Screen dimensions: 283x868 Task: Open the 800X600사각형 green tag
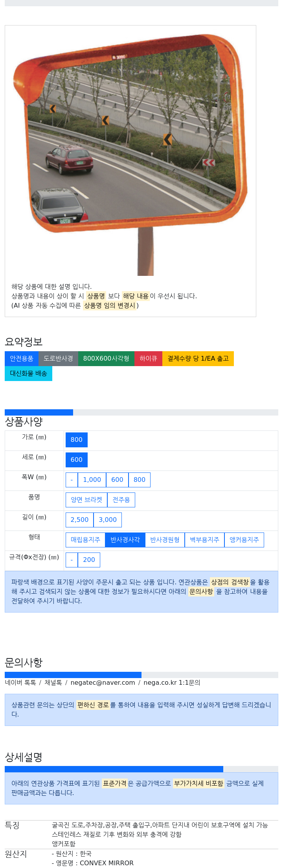(106, 359)
